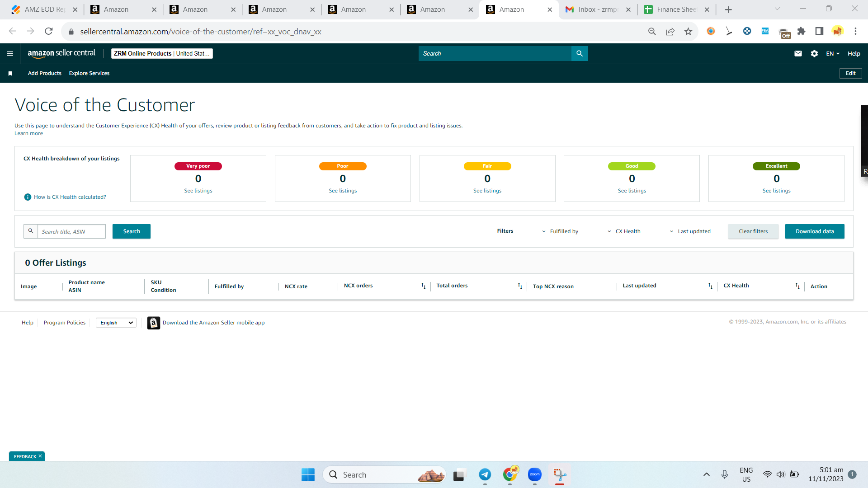Expand the CX Health filter
868x488 pixels.
pos(624,231)
